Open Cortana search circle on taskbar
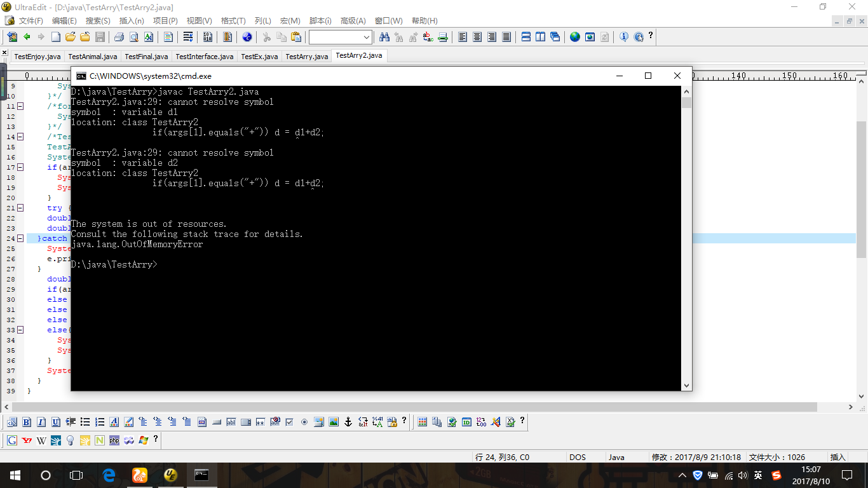The width and height of the screenshot is (868, 488). point(46,475)
